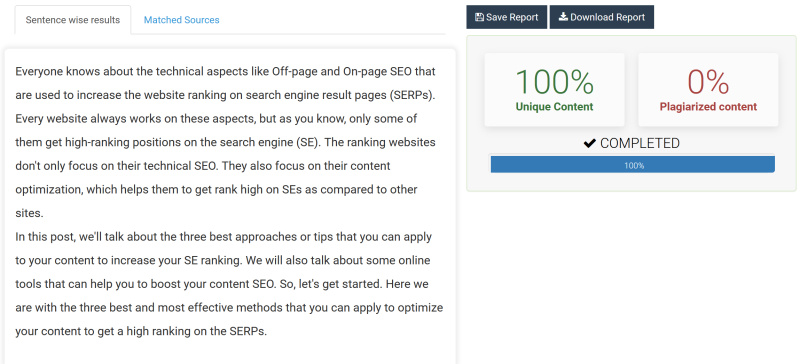Viewport: 800px width, 364px height.
Task: Click the red '0%' plagiarized percentage value
Action: point(708,82)
